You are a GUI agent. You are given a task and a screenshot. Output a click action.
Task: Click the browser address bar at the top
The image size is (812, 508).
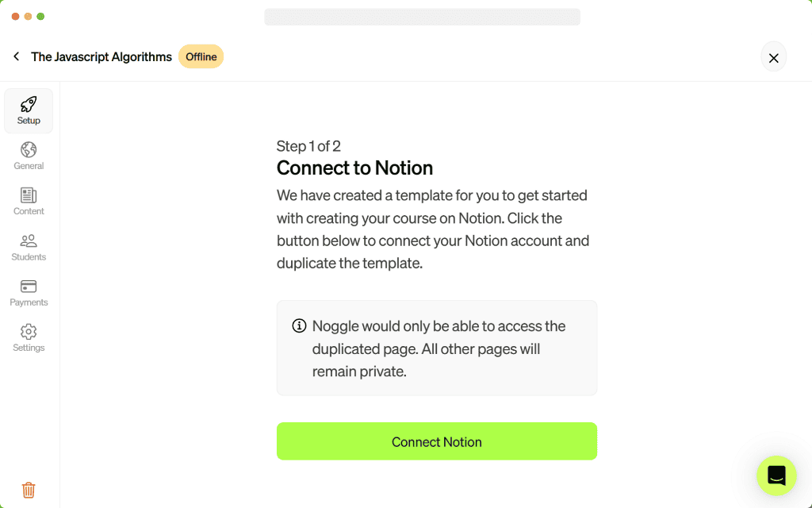click(x=422, y=17)
